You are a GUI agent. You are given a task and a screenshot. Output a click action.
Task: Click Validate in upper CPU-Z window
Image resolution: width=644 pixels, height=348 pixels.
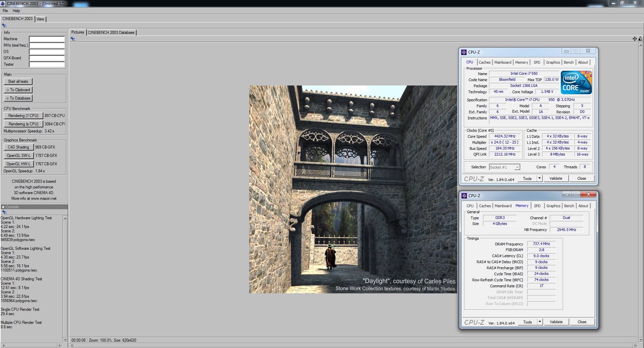[x=556, y=178]
